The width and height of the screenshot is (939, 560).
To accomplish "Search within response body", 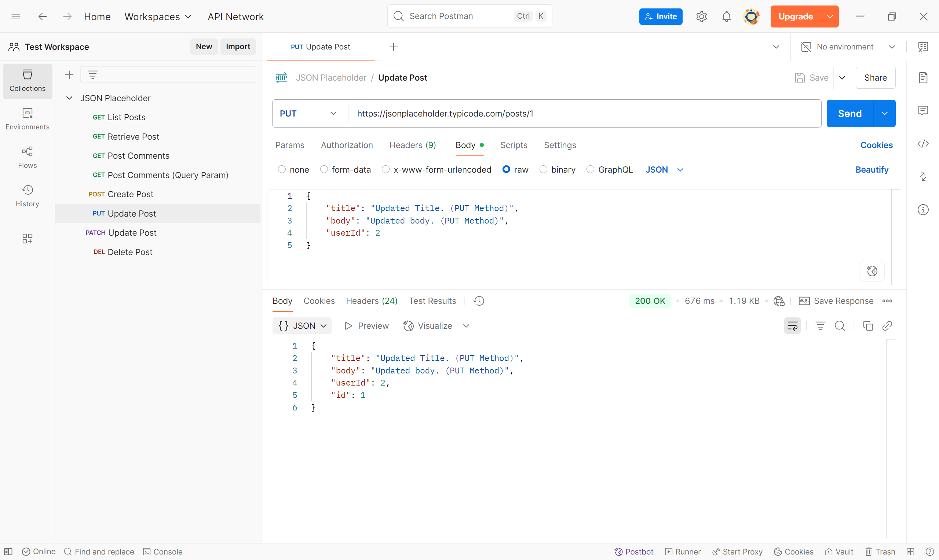I will (x=840, y=326).
